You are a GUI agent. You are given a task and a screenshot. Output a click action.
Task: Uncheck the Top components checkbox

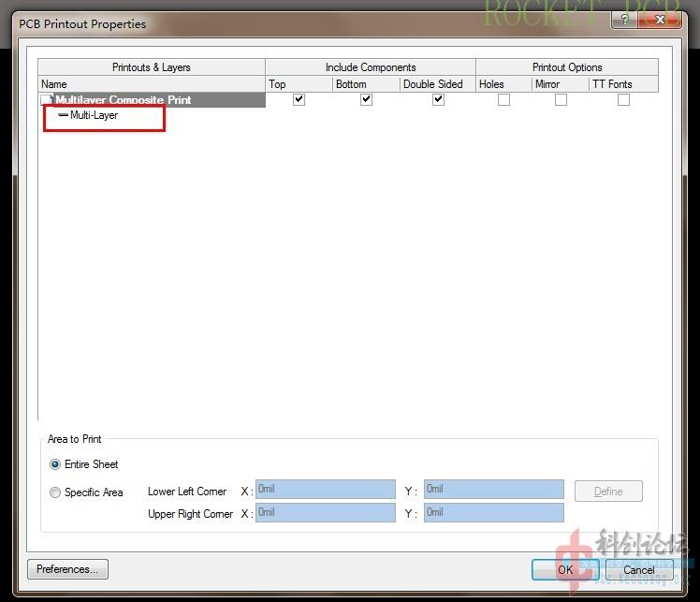pyautogui.click(x=299, y=99)
